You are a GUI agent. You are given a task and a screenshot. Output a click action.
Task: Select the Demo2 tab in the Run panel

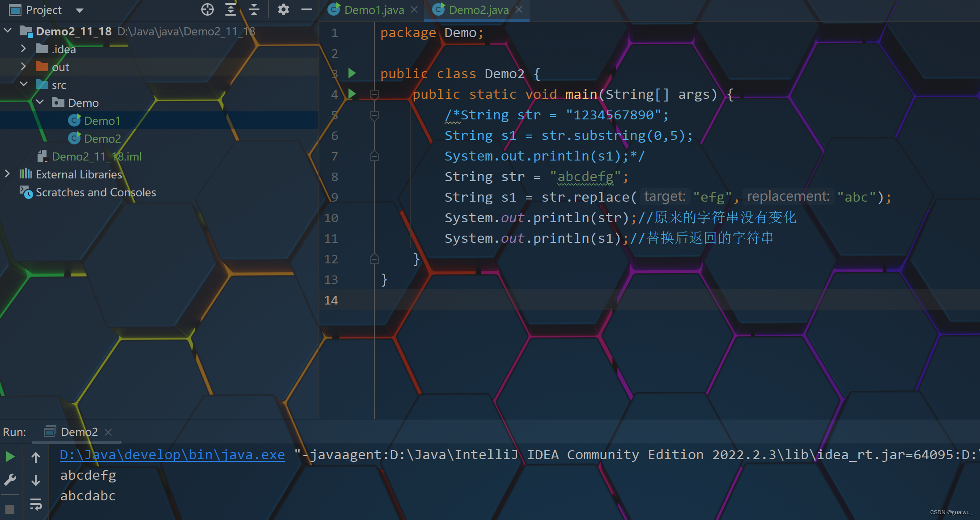click(79, 431)
